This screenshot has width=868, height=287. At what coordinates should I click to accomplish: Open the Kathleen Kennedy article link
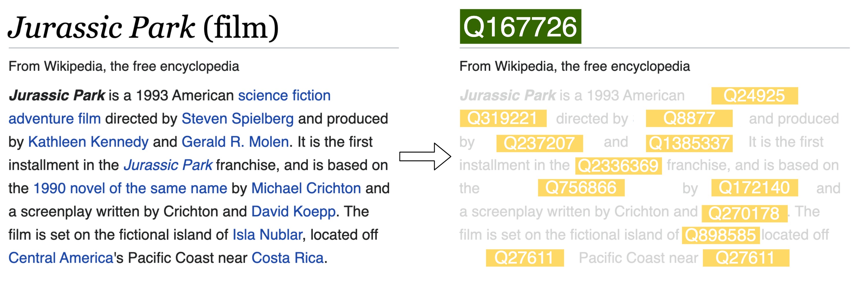(x=88, y=142)
